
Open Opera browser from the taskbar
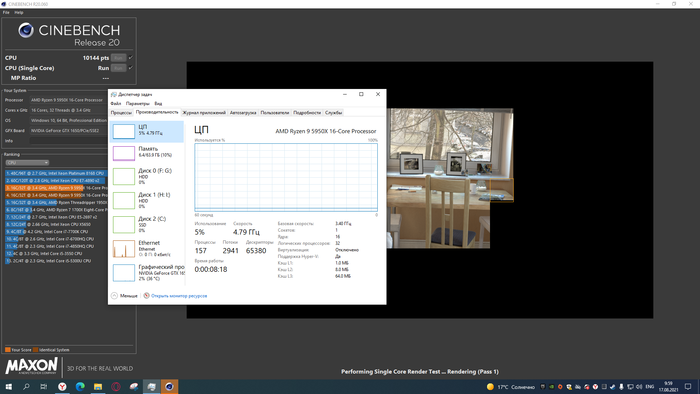coord(116,386)
